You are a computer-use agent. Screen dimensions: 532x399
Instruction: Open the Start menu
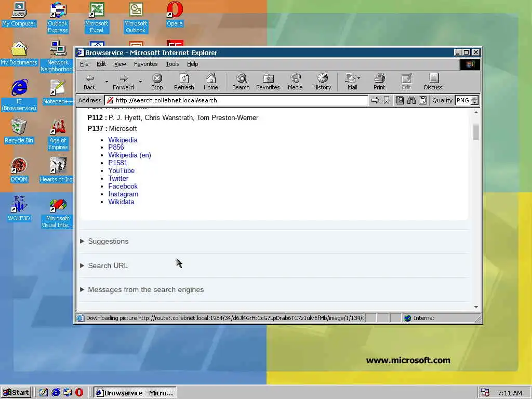16,393
